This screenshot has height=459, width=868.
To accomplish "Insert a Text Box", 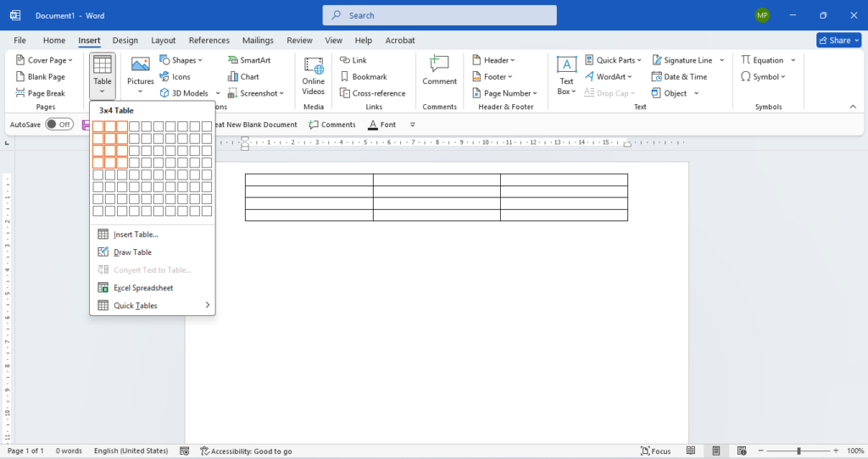I will (566, 75).
